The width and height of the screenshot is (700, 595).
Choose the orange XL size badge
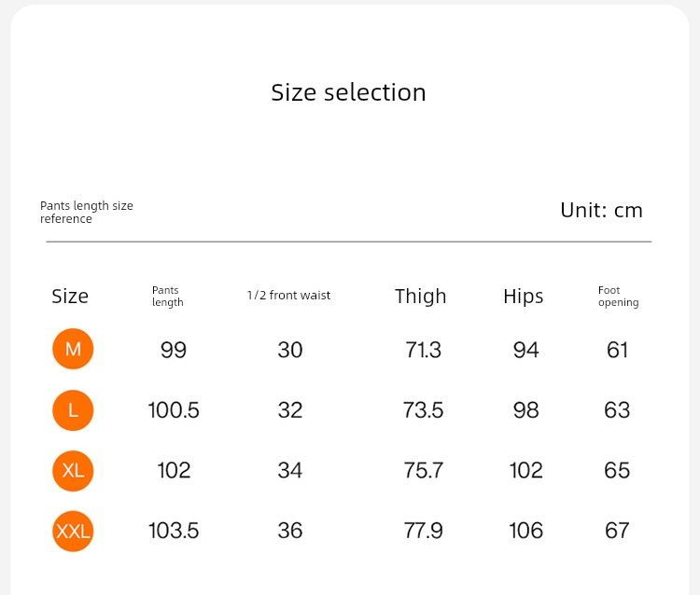73,470
